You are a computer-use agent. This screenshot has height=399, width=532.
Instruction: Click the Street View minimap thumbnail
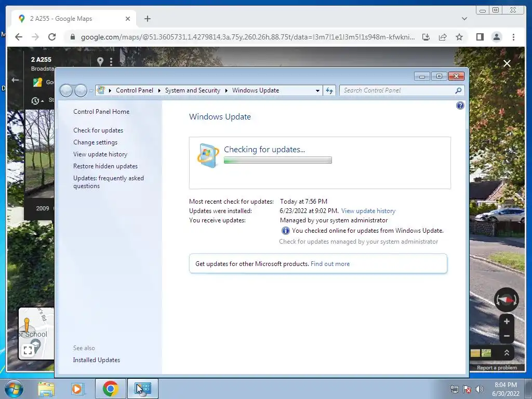36,334
